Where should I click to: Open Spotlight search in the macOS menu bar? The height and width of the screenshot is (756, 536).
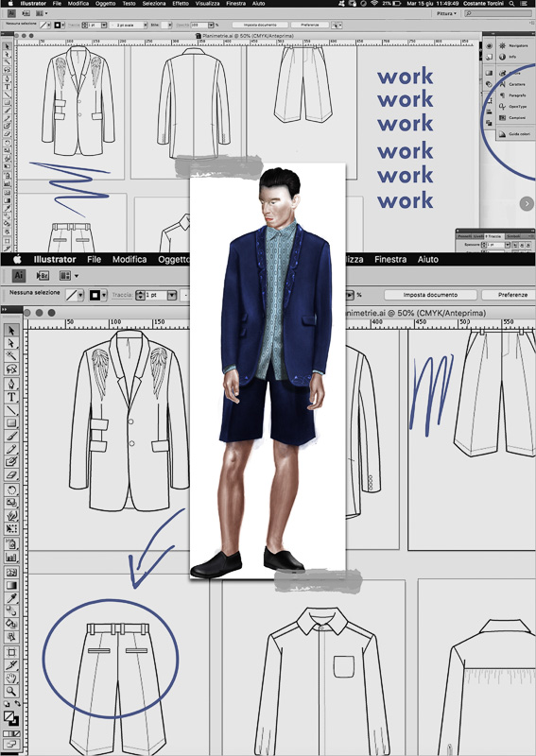[511, 4]
